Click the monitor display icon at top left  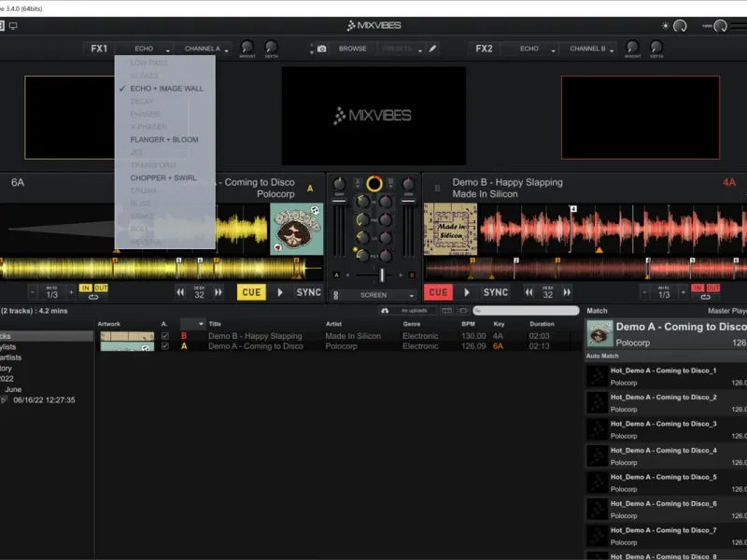click(13, 26)
